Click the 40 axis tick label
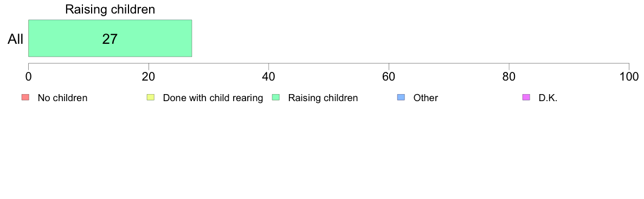 click(269, 76)
